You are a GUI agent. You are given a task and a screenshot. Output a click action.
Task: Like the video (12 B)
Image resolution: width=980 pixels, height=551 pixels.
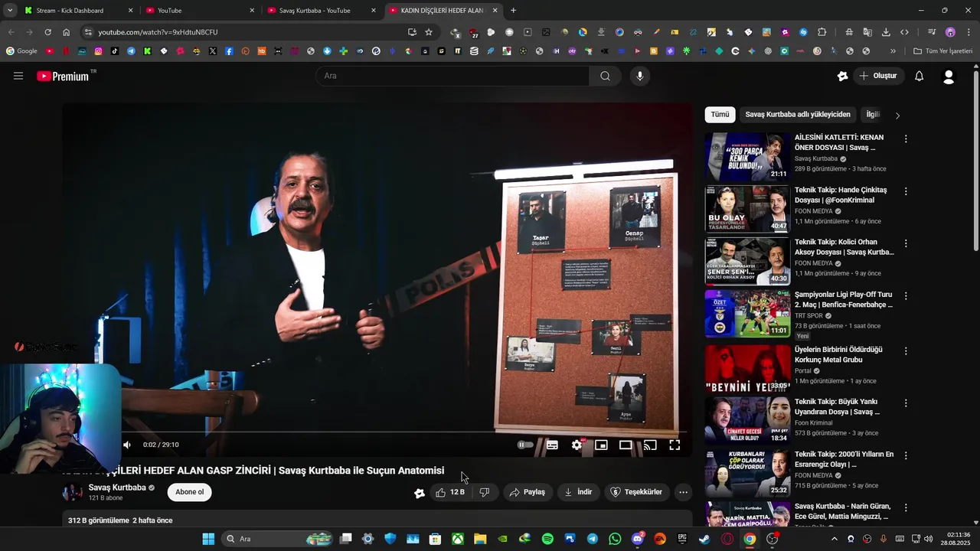(x=451, y=492)
